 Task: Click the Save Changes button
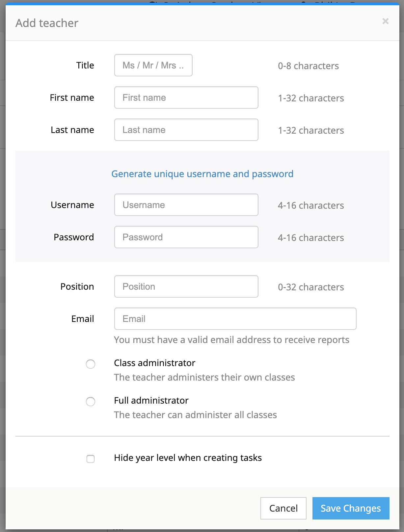(351, 508)
